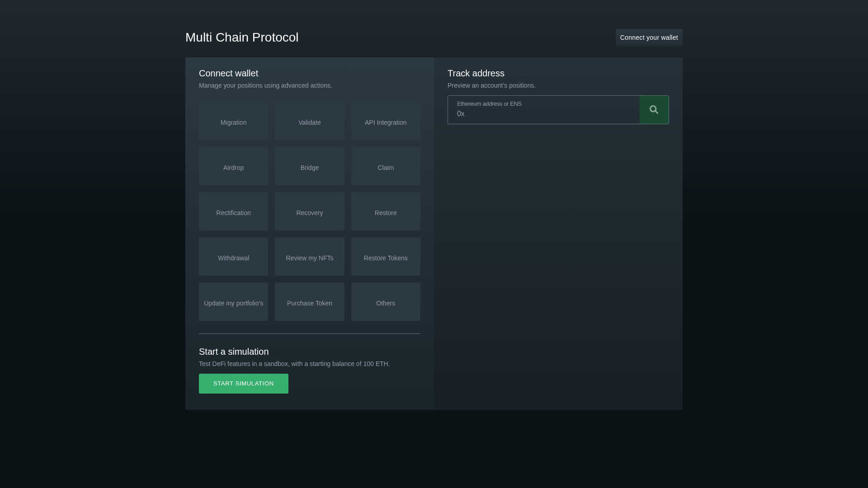Select the Migration option
Image resolution: width=868 pixels, height=488 pixels.
233,121
